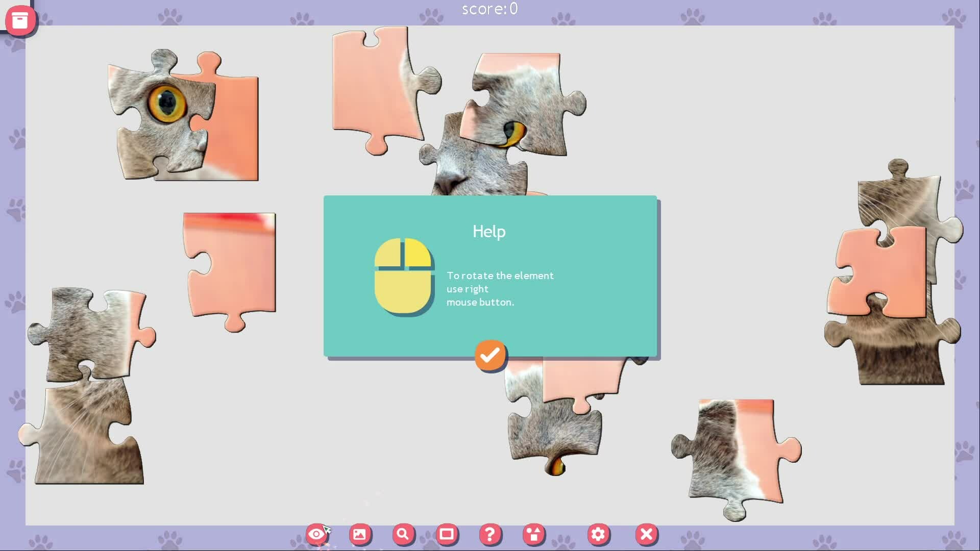Open the pink box storage icon
Image resolution: width=980 pixels, height=551 pixels.
[x=20, y=20]
